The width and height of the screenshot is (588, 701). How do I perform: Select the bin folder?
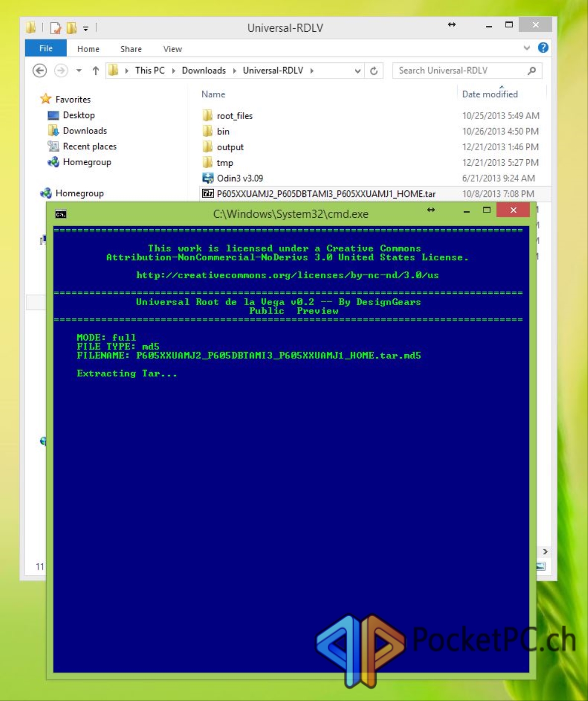tap(223, 131)
